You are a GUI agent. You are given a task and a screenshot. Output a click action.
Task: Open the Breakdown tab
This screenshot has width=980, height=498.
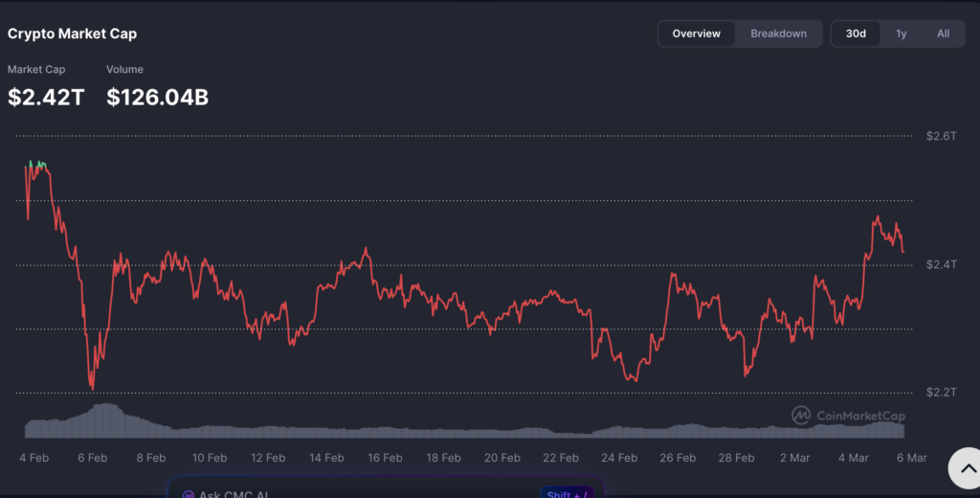pos(778,34)
